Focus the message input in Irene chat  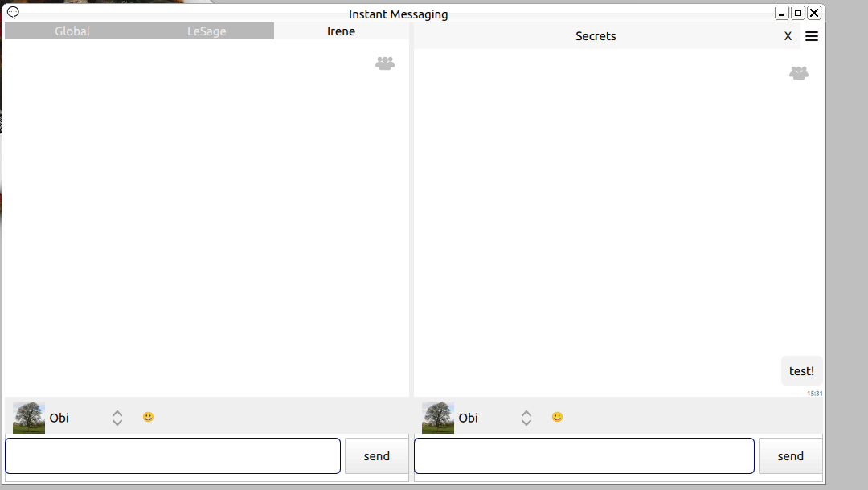[x=173, y=456]
